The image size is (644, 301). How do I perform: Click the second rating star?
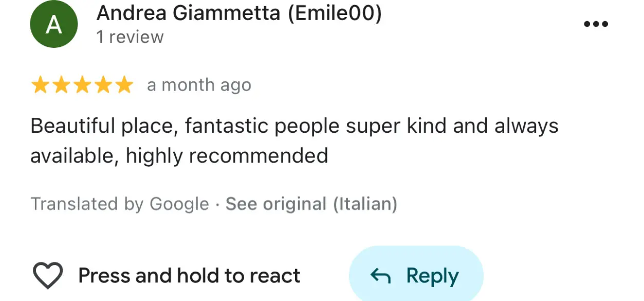pos(61,85)
